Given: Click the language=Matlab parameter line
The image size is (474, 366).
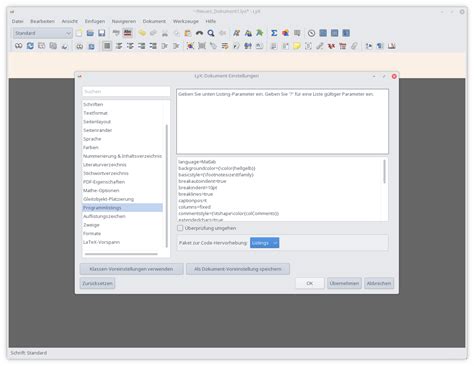Looking at the screenshot, I should click(x=197, y=162).
